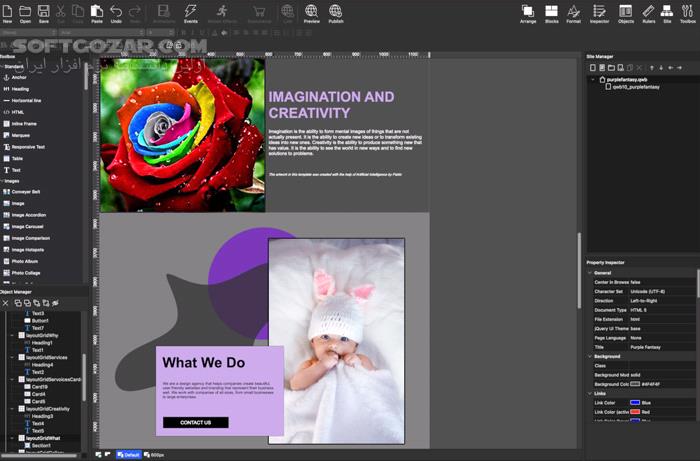Select the Heading tool in Toolbox
The height and width of the screenshot is (461, 700).
(x=16, y=89)
